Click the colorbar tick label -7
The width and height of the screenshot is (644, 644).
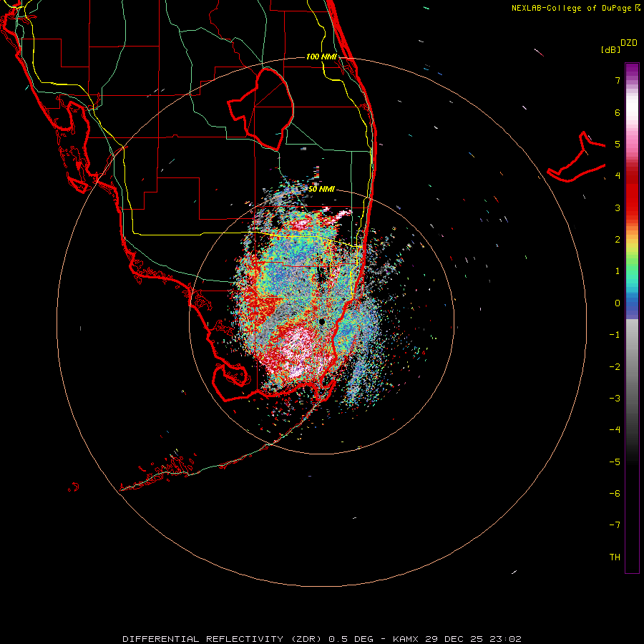point(615,525)
